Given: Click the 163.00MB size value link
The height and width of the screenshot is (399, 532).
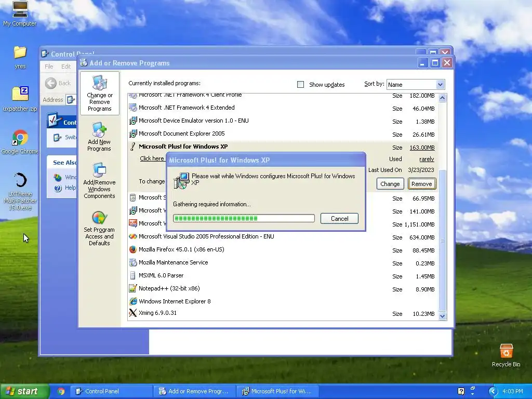Looking at the screenshot, I should (x=422, y=148).
